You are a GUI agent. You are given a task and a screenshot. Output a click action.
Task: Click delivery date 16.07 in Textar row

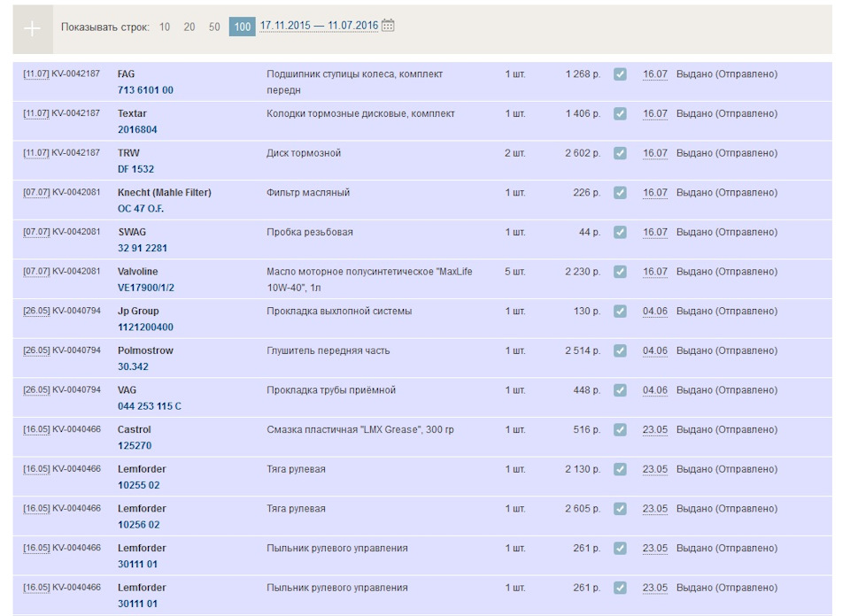[x=655, y=114]
